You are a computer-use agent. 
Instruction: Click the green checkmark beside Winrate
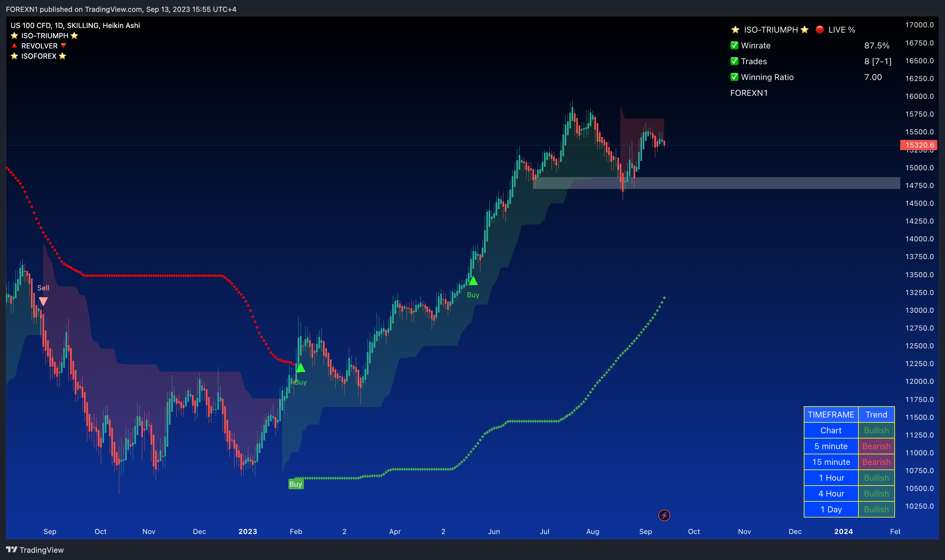point(734,45)
